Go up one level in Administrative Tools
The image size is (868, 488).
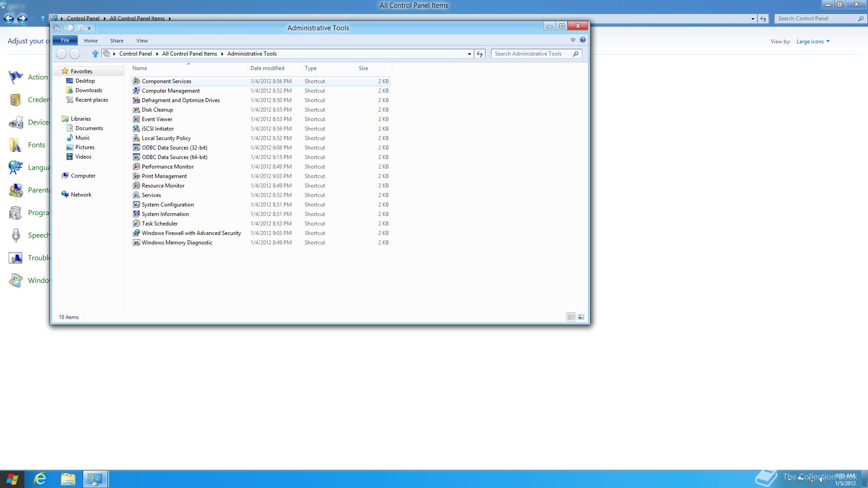pos(95,54)
